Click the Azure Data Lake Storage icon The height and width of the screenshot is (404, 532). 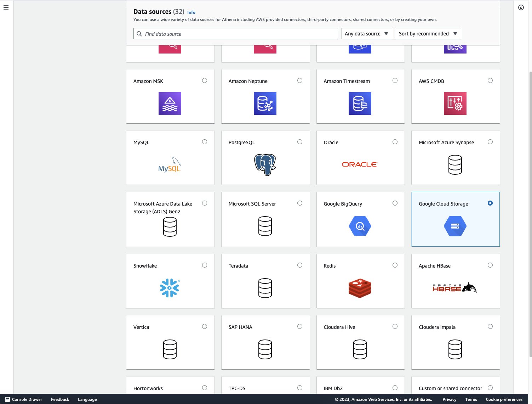point(170,227)
